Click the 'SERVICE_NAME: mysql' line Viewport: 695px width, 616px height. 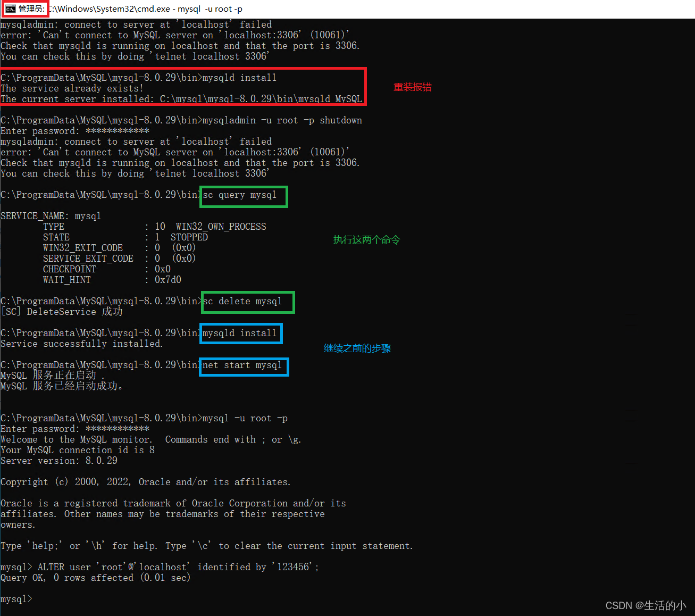[51, 216]
